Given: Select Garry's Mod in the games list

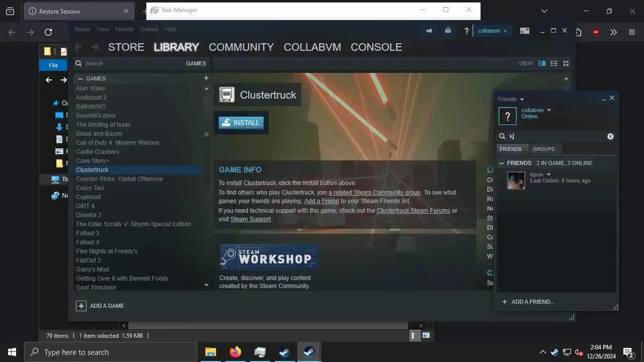Looking at the screenshot, I should [x=92, y=269].
